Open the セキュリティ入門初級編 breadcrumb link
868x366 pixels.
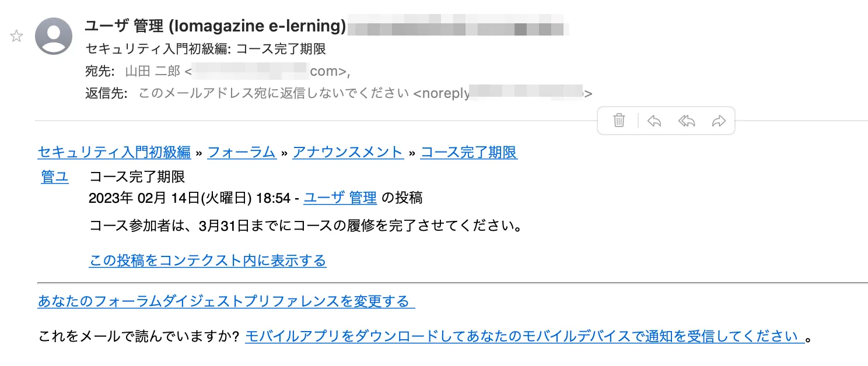[x=114, y=153]
